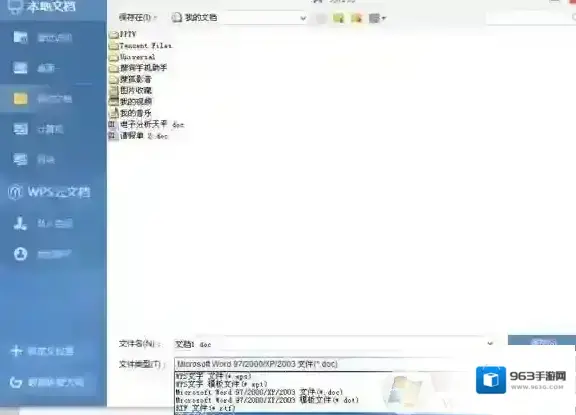Choose Microsoft Word 97/2000/XP/2003 文件(*.doc) list option
Screen dimensions: 576x415
click(259, 392)
